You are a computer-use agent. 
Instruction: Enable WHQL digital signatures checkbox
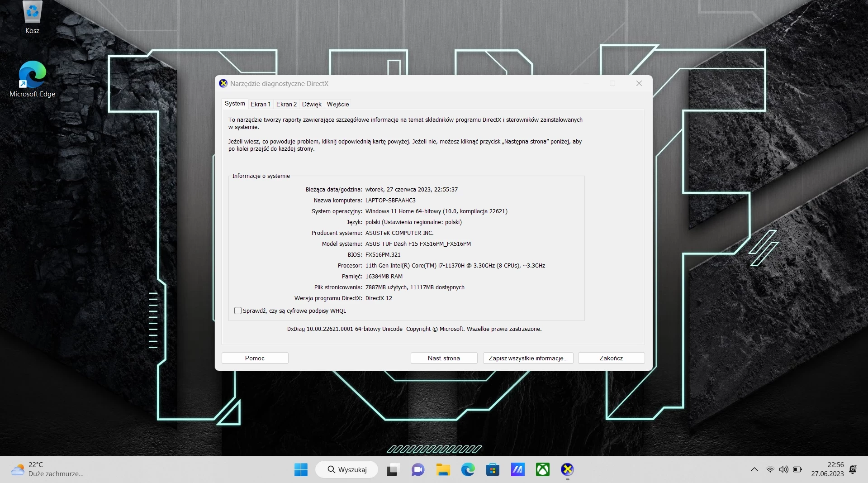click(x=238, y=311)
